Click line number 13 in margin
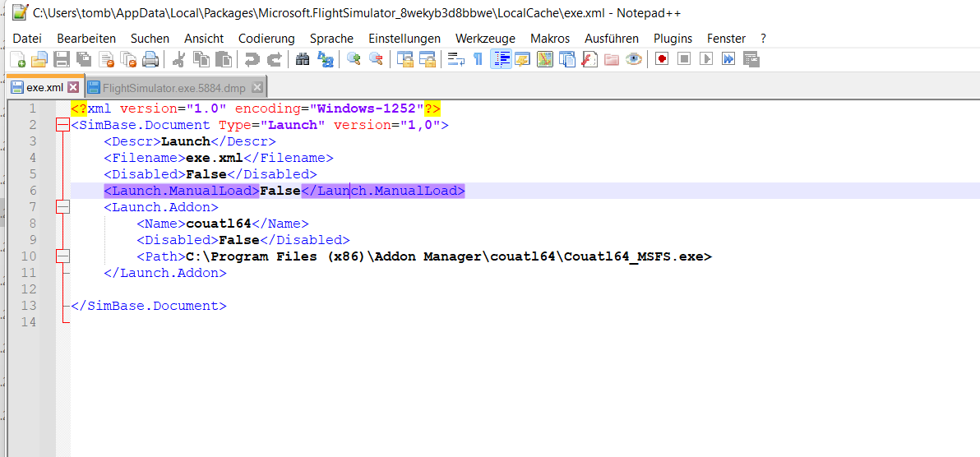The width and height of the screenshot is (980, 457). pos(30,306)
